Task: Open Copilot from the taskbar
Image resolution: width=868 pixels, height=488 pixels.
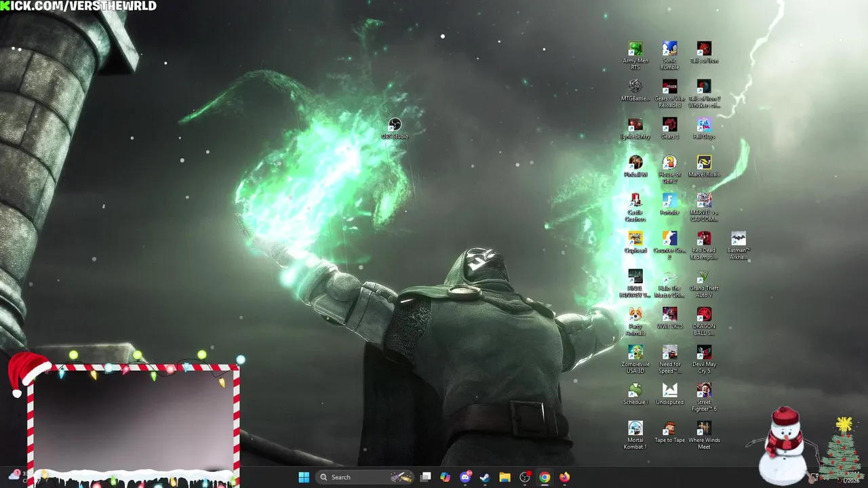Action: [445, 477]
